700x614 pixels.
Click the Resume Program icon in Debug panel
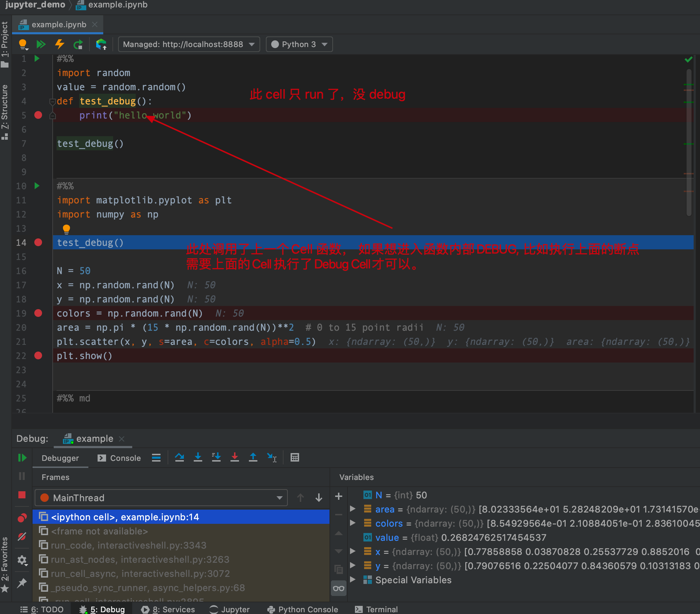point(22,458)
